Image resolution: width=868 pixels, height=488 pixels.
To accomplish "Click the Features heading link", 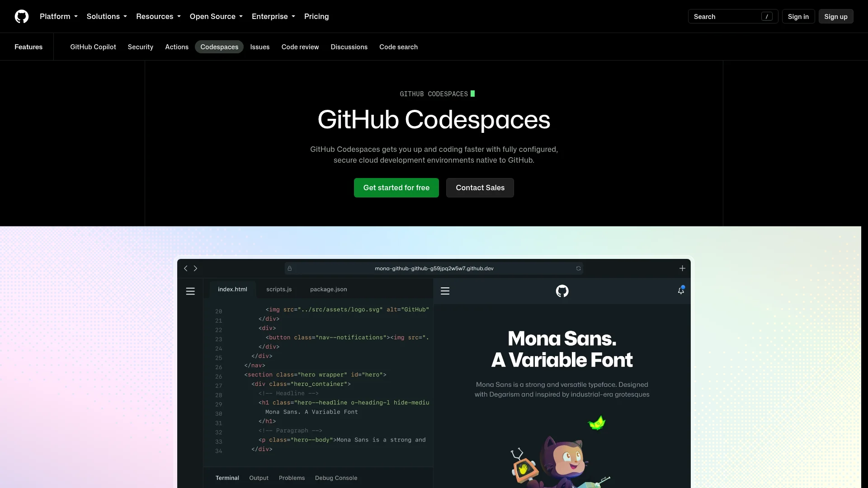I will (x=28, y=47).
